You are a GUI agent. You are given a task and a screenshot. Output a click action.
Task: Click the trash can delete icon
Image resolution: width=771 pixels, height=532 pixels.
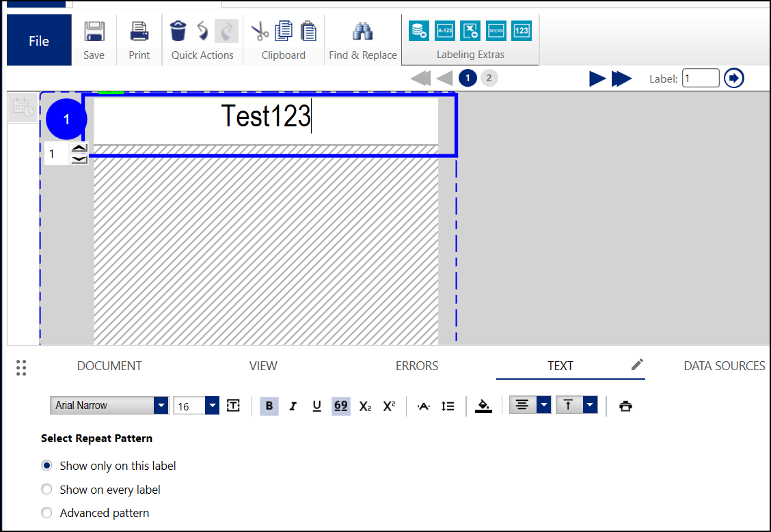[178, 31]
